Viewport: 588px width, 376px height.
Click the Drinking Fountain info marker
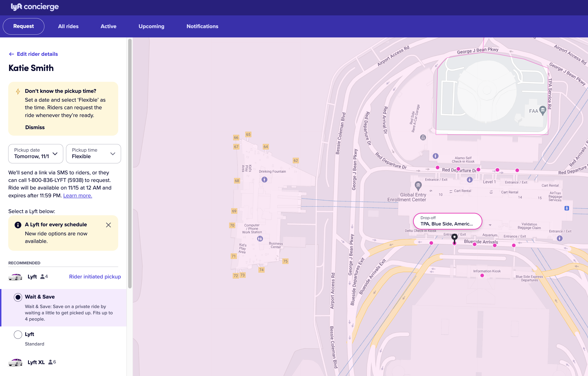(264, 180)
